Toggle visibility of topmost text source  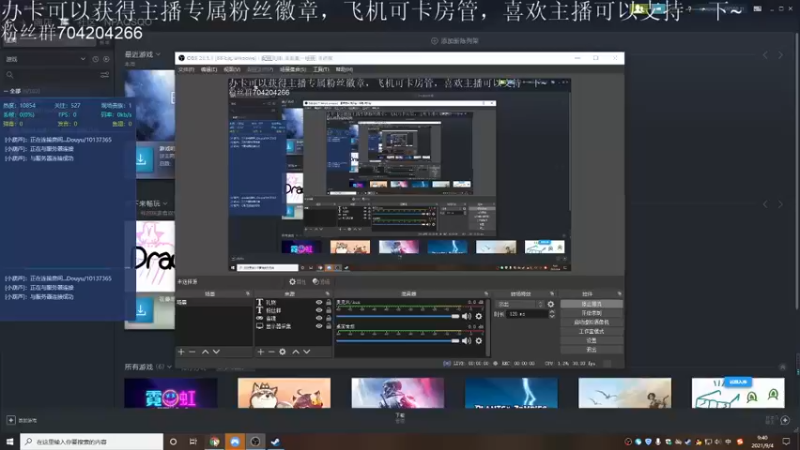[319, 303]
